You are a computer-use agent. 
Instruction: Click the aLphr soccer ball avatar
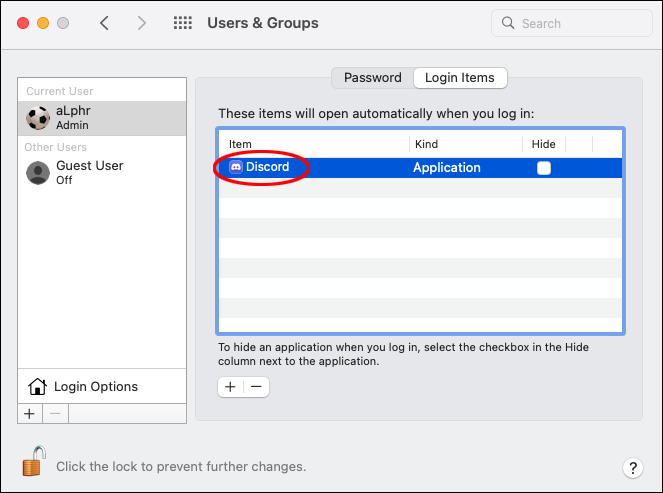39,118
